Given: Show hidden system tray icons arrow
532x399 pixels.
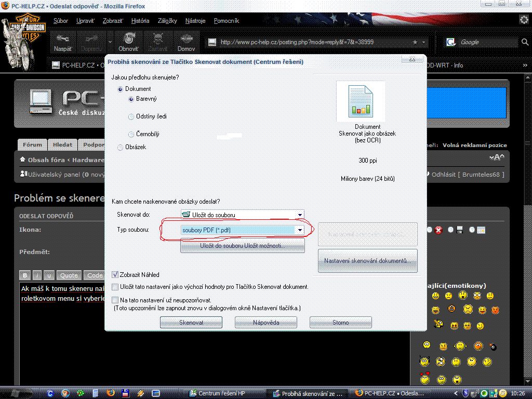Looking at the screenshot, I should coord(456,393).
